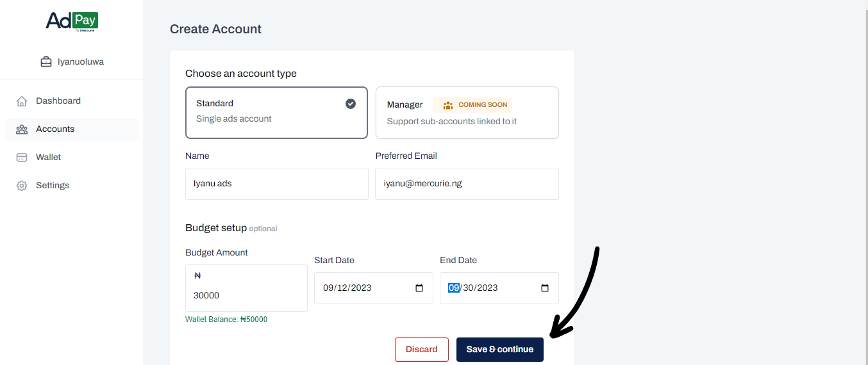Viewport: 868px width, 365px height.
Task: Focus the Preferred Email field
Action: click(467, 184)
